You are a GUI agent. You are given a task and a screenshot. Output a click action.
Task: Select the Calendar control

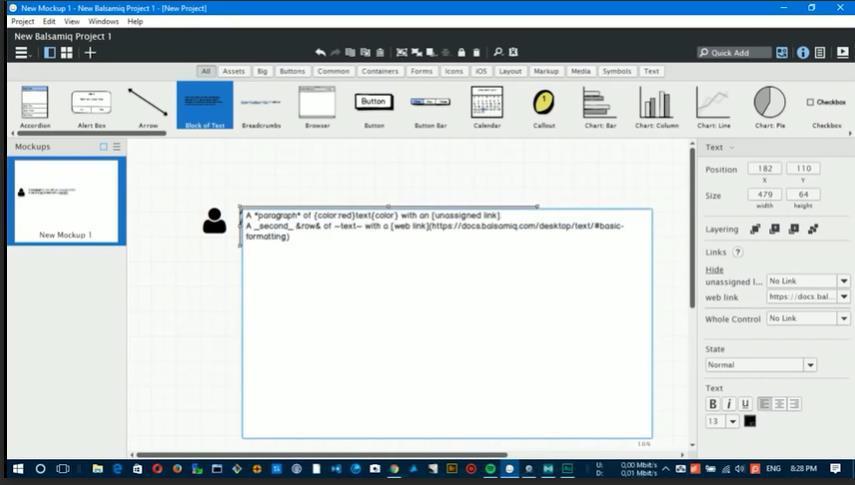(487, 106)
